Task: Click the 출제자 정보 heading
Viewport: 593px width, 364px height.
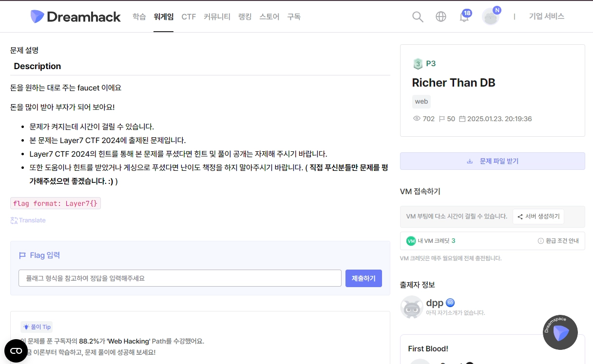Action: 417,285
